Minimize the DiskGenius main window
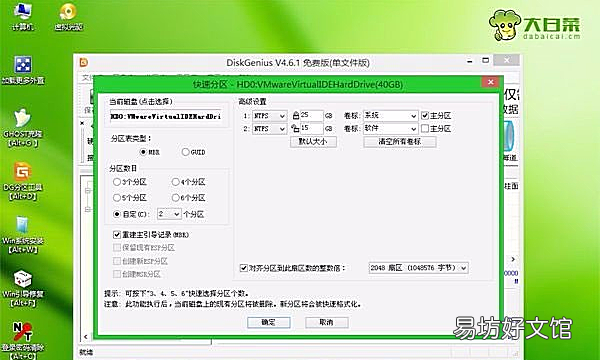The image size is (600, 360). click(470, 61)
